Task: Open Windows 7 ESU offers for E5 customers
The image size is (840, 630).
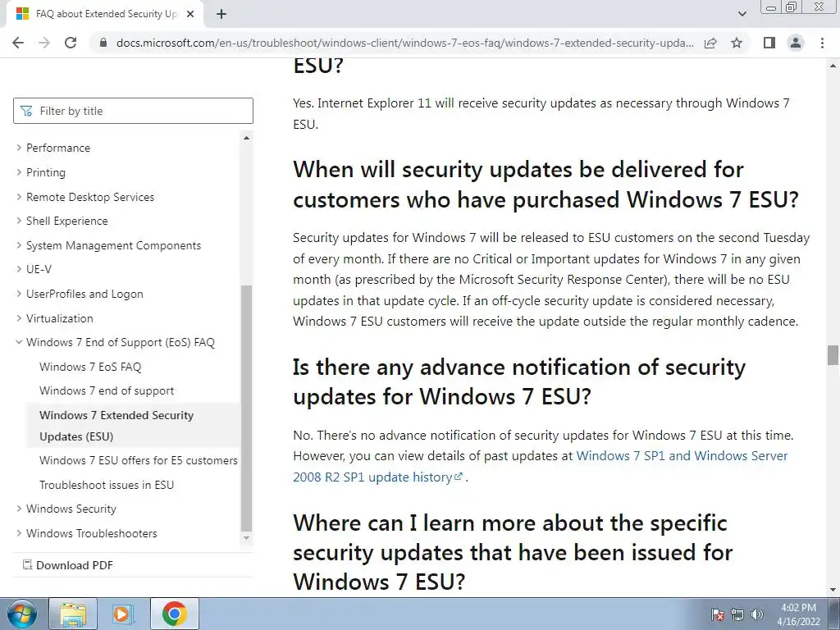Action: click(x=138, y=460)
